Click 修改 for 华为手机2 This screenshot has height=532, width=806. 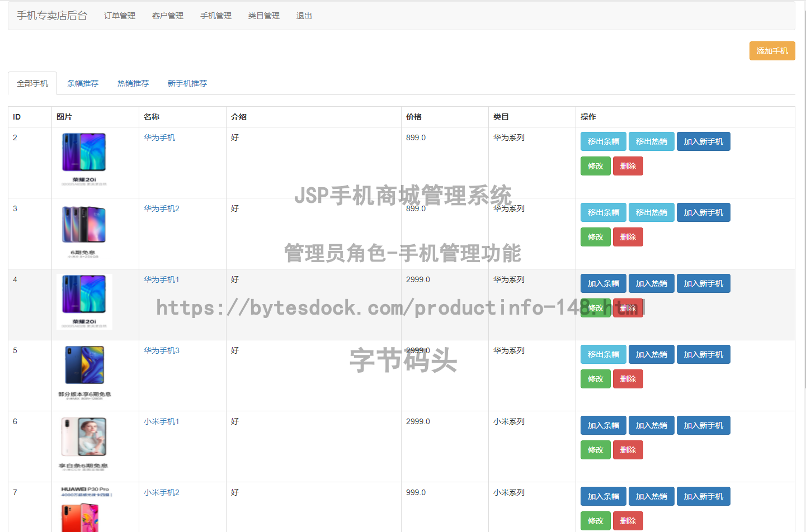coord(596,237)
